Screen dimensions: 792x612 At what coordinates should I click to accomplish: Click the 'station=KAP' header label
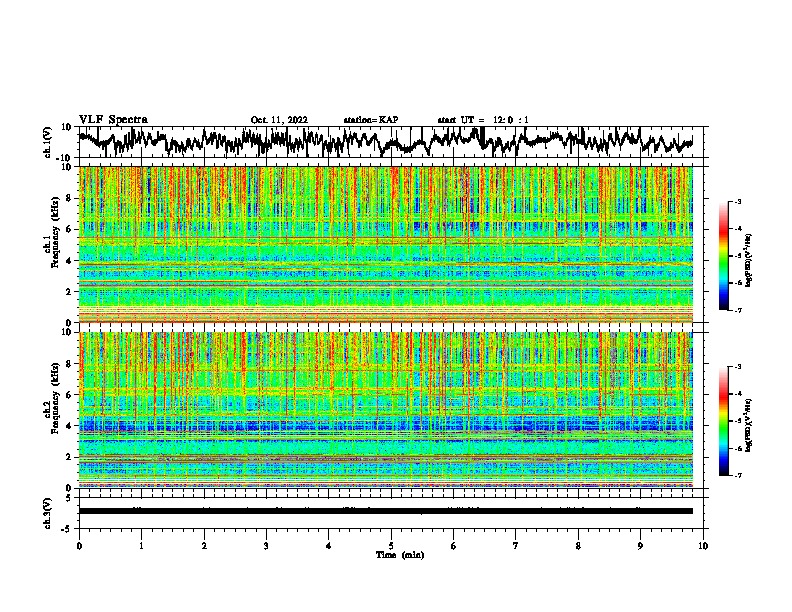click(x=371, y=120)
